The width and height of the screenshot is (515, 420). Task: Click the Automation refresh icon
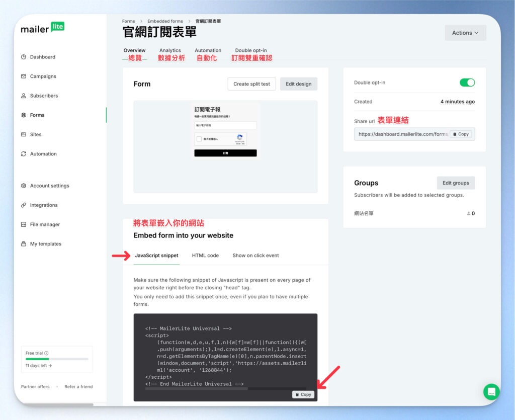point(24,154)
